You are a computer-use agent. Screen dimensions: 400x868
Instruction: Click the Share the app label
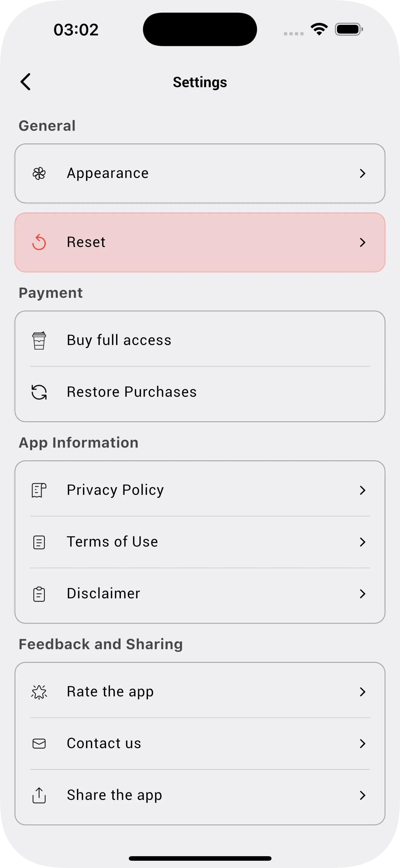tap(114, 795)
